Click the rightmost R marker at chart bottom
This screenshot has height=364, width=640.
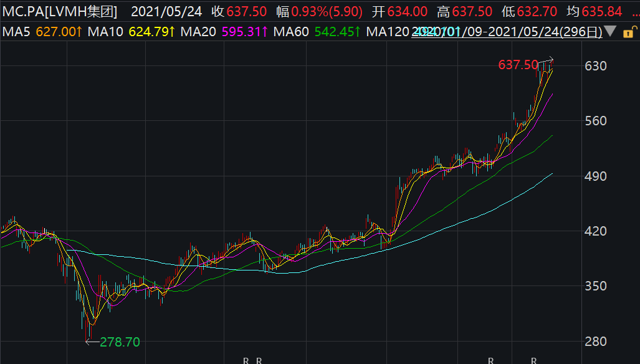[x=533, y=360]
